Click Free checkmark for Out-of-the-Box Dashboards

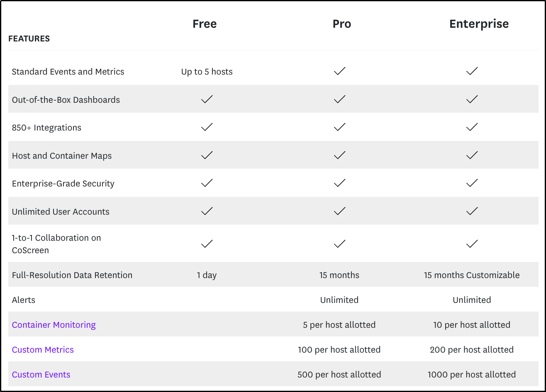(207, 99)
